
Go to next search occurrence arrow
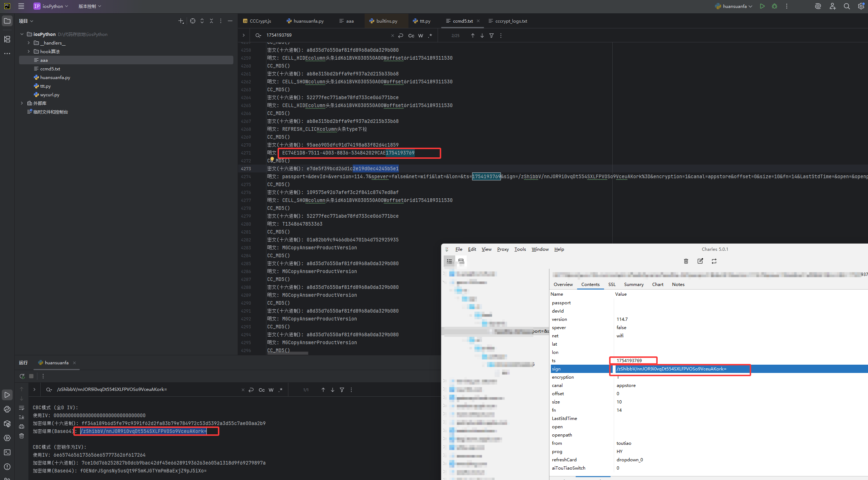482,36
